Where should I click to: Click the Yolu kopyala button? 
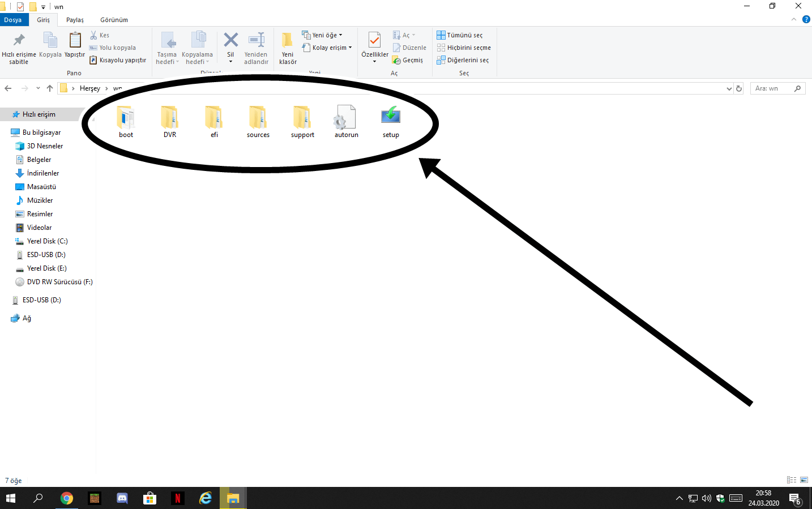tap(115, 48)
